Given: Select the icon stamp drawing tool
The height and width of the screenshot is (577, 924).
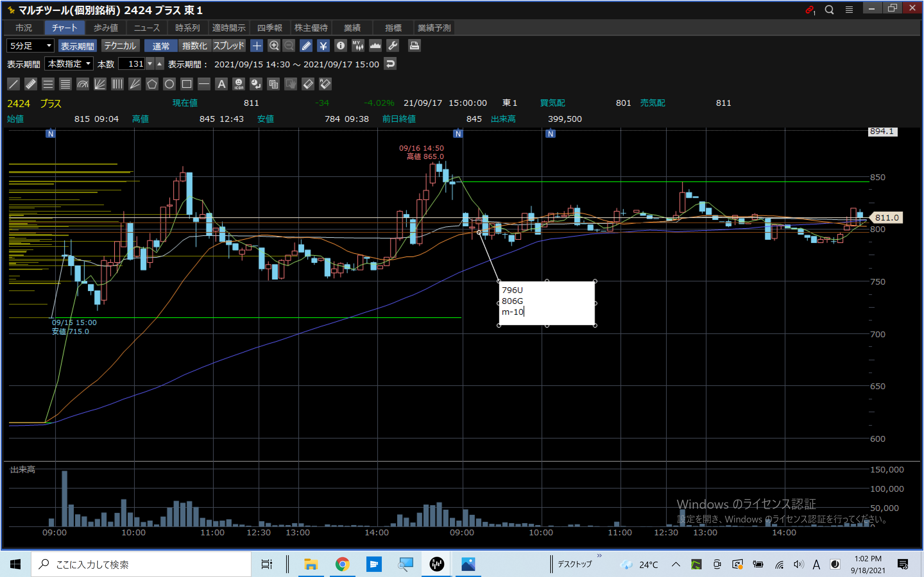Looking at the screenshot, I should (x=239, y=84).
